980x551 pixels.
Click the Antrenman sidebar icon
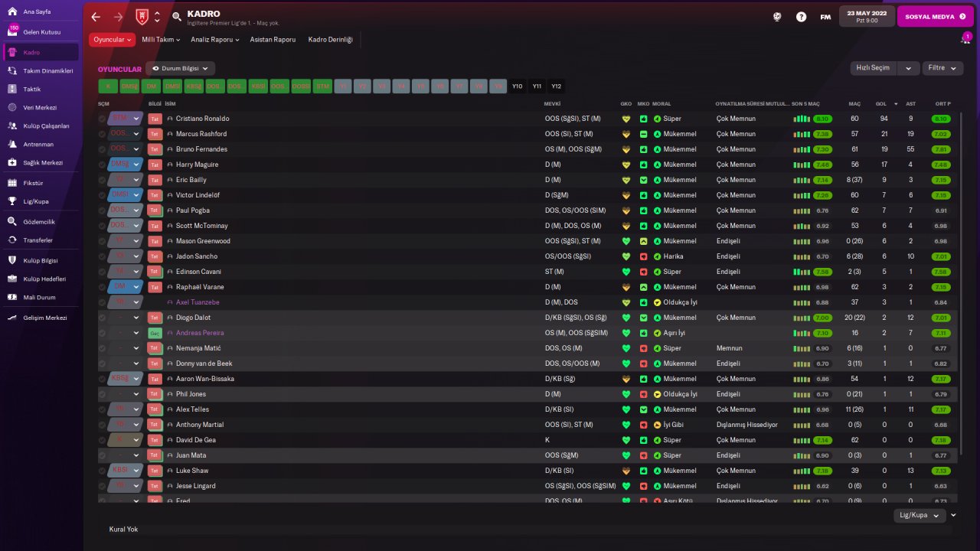pos(12,144)
